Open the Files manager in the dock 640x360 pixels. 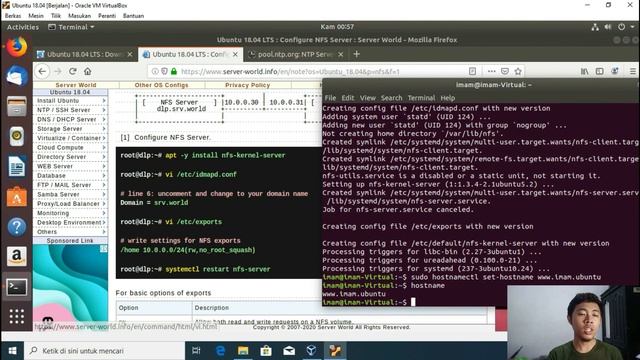[x=17, y=107]
